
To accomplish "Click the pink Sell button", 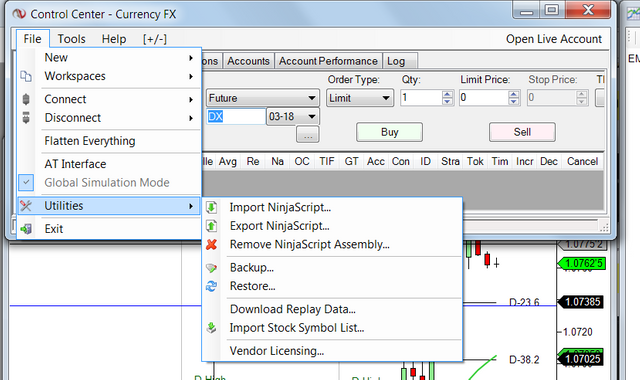I will pos(522,132).
